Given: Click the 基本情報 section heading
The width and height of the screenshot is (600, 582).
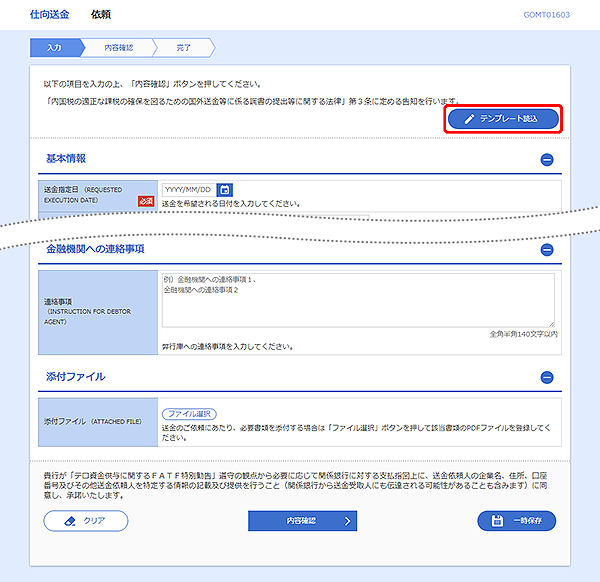Looking at the screenshot, I should (x=66, y=158).
